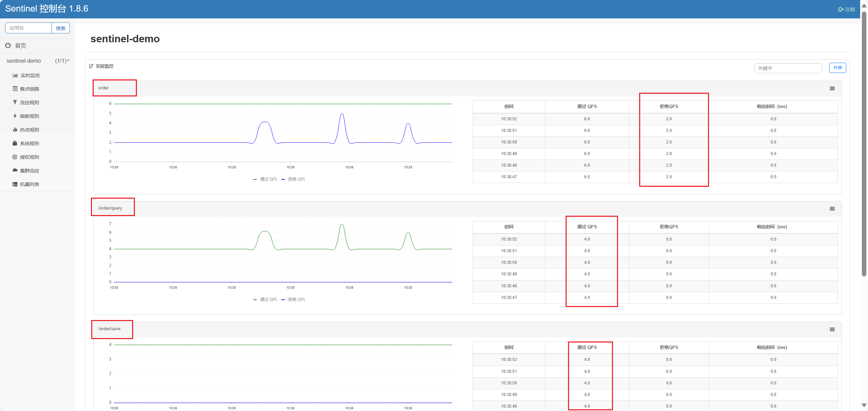Click the authorization rules check icon
This screenshot has height=411, width=868.
tap(15, 157)
